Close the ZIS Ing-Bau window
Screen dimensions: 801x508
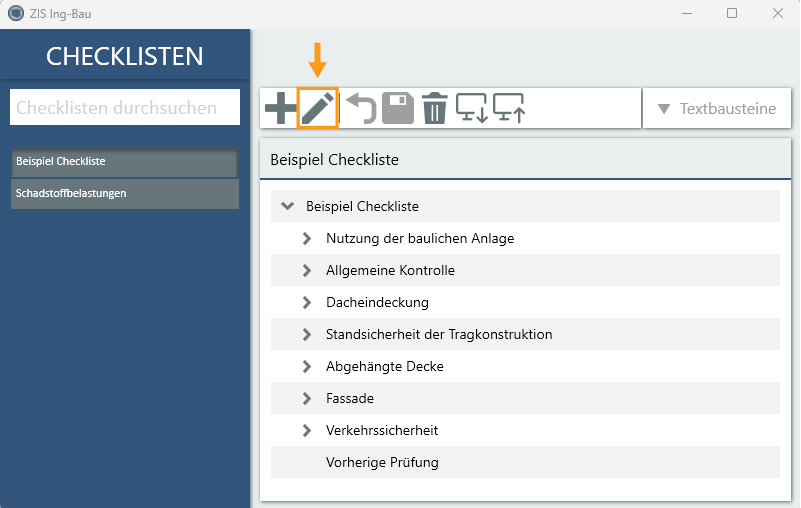[x=778, y=13]
